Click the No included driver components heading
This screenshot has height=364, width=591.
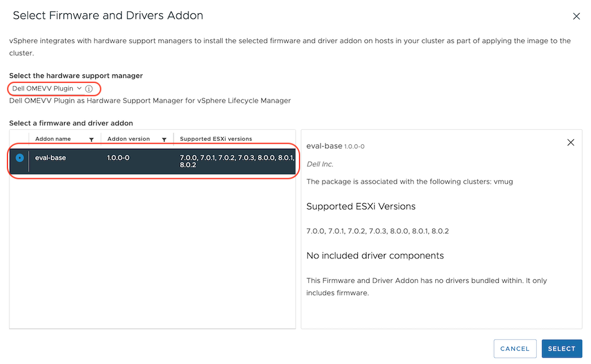point(375,256)
